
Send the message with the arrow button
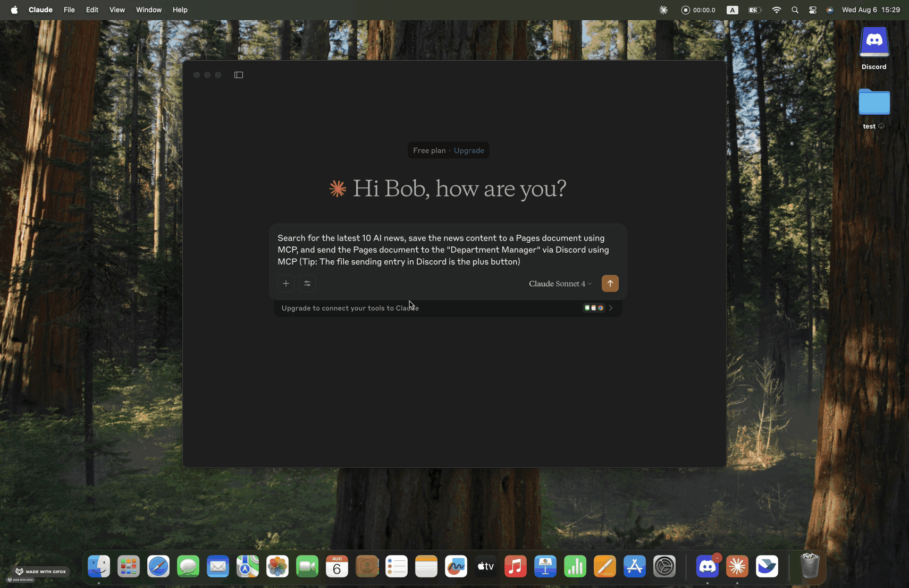click(610, 284)
